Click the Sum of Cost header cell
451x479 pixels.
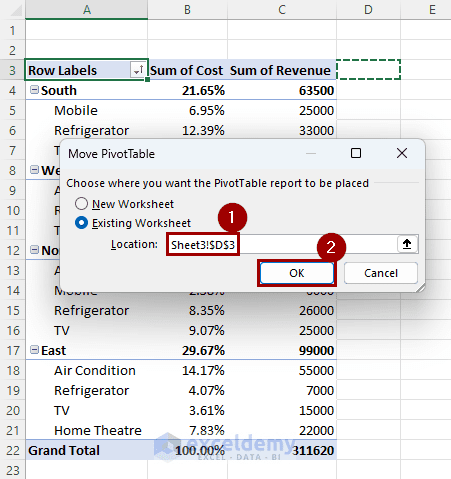tap(188, 70)
